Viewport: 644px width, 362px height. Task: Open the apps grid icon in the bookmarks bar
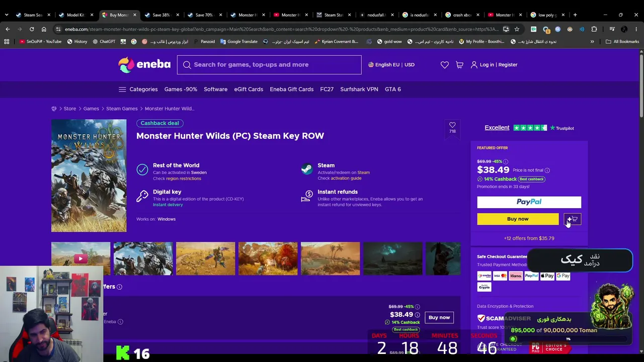click(7, 42)
